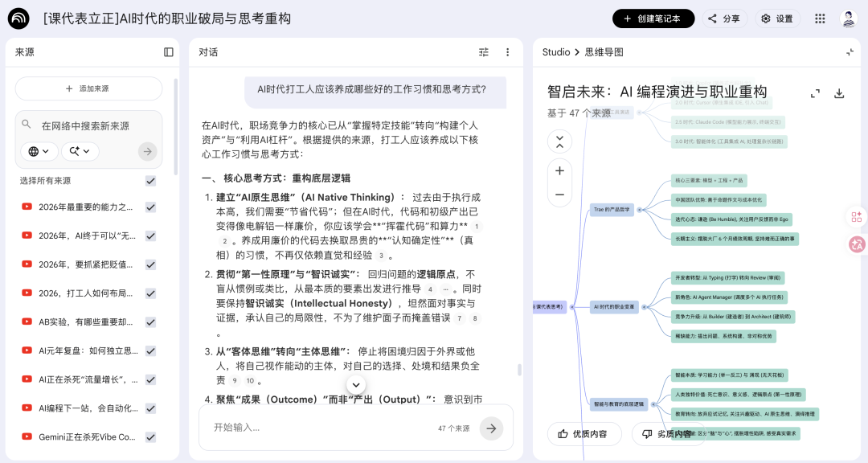This screenshot has height=463, width=868.
Task: Uncheck source AI编程下一站，会自动化...
Action: click(150, 408)
